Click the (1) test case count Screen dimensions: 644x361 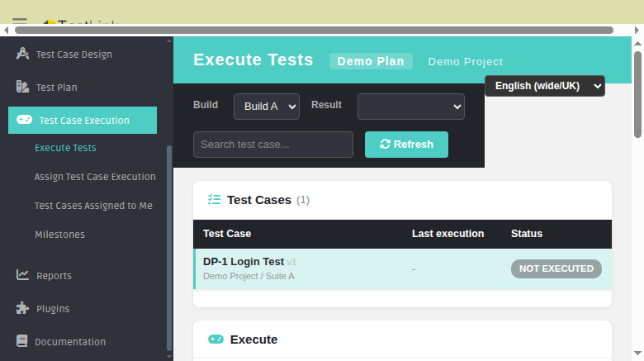point(303,200)
